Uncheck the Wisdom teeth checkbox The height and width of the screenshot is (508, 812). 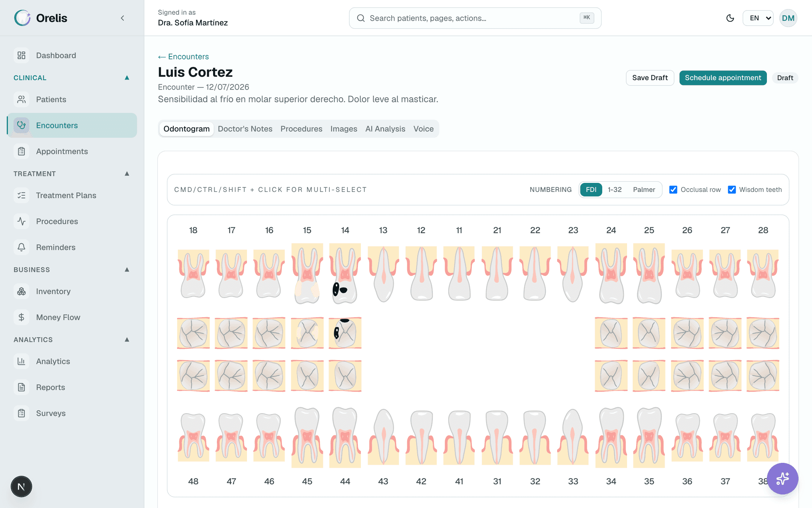(732, 190)
